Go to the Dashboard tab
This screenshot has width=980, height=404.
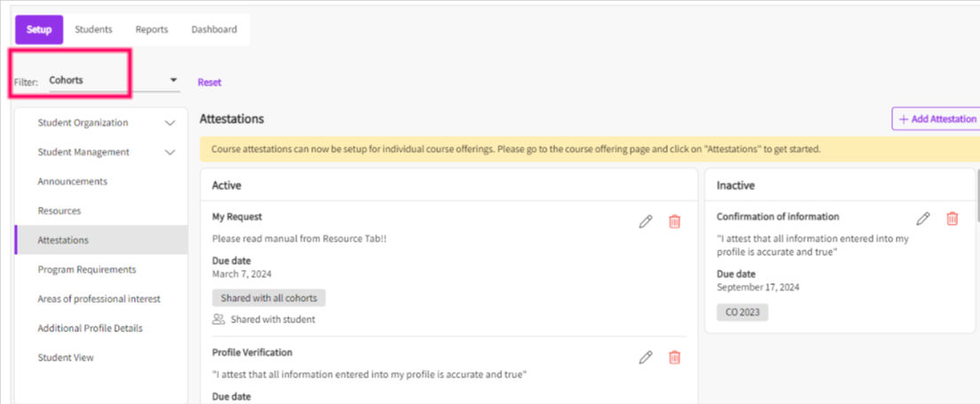(214, 29)
